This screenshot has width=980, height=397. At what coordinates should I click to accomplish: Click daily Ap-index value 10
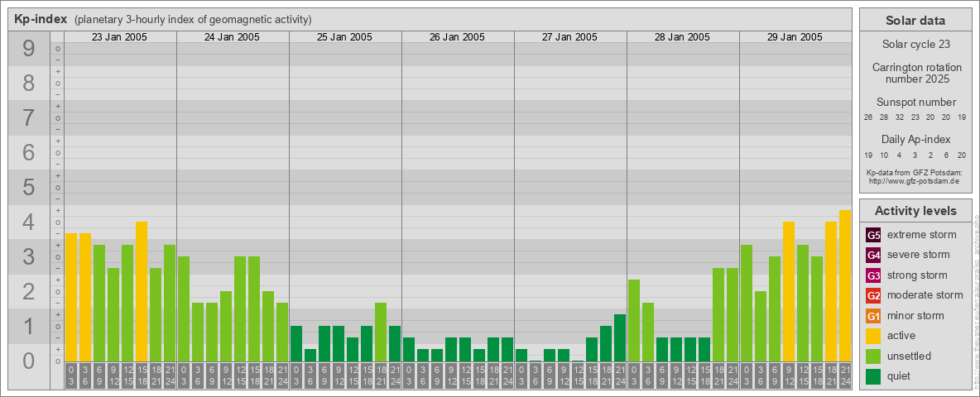(x=884, y=155)
